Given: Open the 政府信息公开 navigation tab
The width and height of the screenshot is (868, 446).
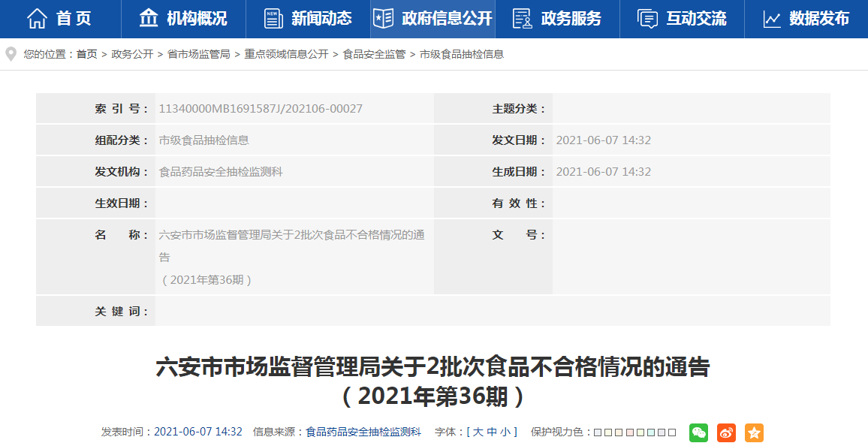Looking at the screenshot, I should (433, 18).
